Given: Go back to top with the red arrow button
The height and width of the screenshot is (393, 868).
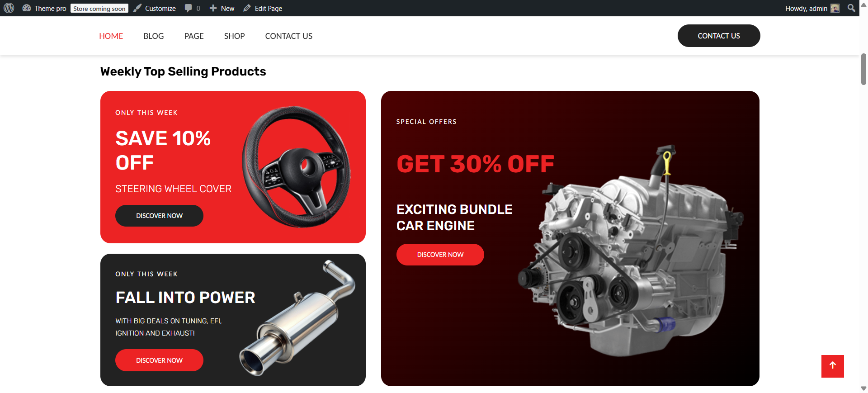Looking at the screenshot, I should tap(833, 366).
